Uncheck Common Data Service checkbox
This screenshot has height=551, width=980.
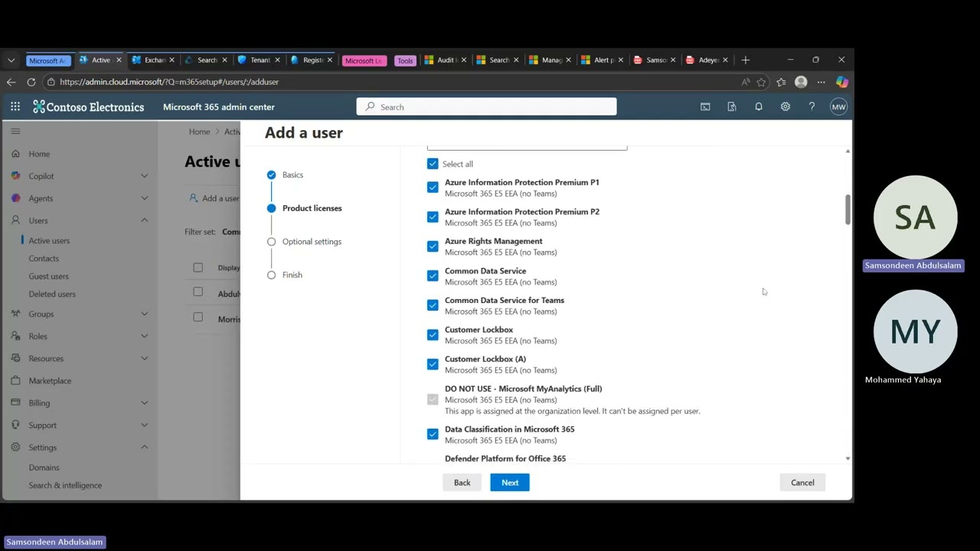point(433,275)
